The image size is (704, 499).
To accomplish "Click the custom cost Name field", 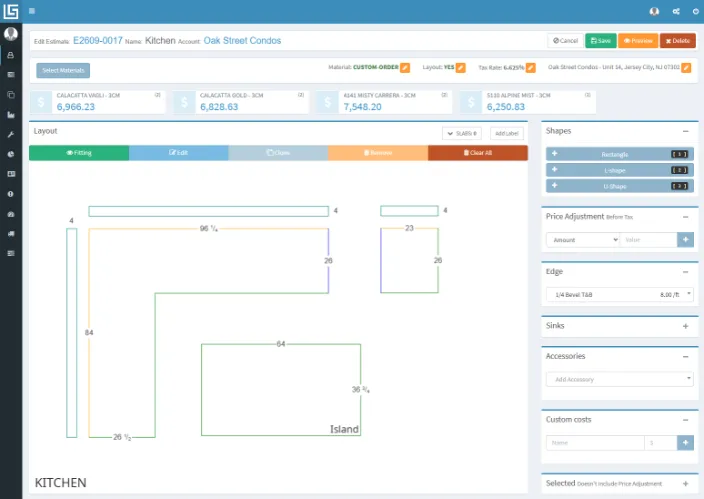I will coord(595,443).
